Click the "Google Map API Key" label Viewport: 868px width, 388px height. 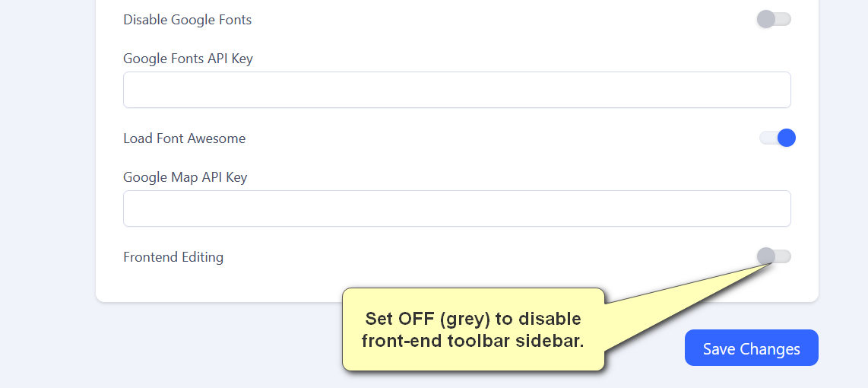(185, 177)
